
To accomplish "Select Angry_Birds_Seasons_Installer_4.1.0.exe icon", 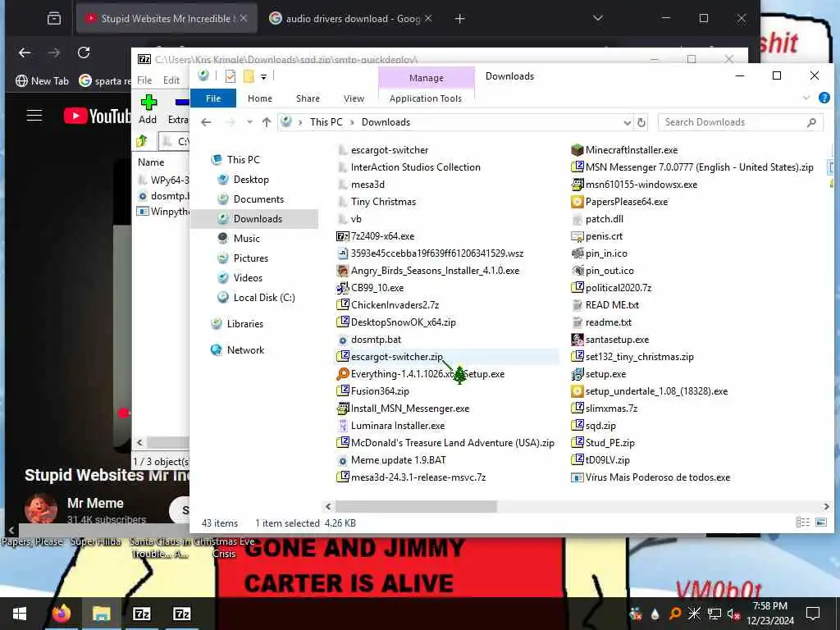I will 342,271.
